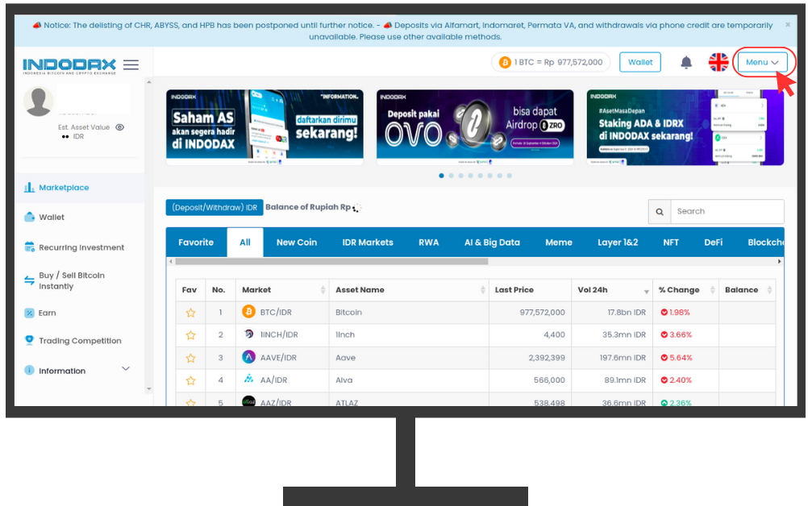Screen dimensions: 812x506
Task: Click the AAVE coin icon
Action: 248,357
